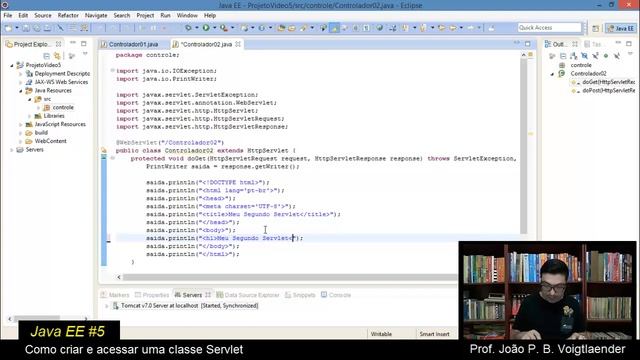This screenshot has height=360, width=640.
Task: Click the editor vertical scrollbar
Action: (524, 147)
